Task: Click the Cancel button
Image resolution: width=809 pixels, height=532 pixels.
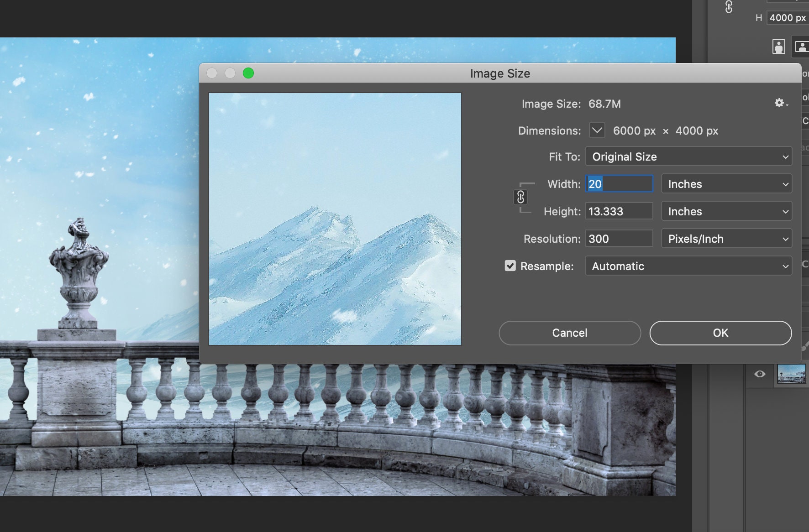Action: [570, 333]
